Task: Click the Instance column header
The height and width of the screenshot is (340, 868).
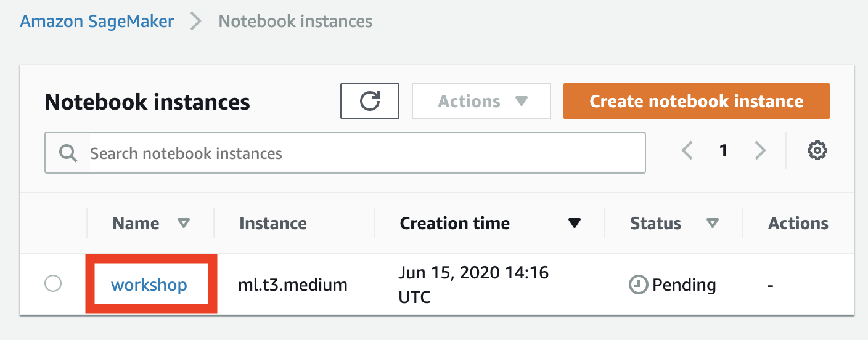Action: 273,223
